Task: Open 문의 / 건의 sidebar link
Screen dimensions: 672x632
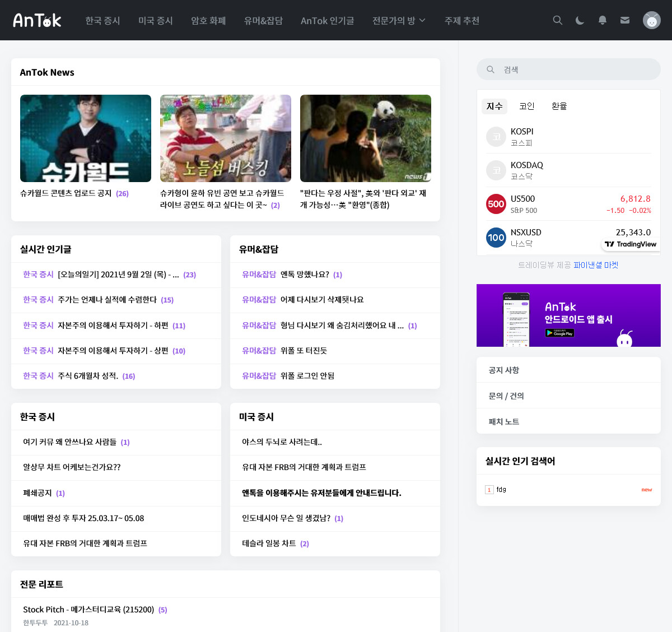Action: tap(568, 396)
